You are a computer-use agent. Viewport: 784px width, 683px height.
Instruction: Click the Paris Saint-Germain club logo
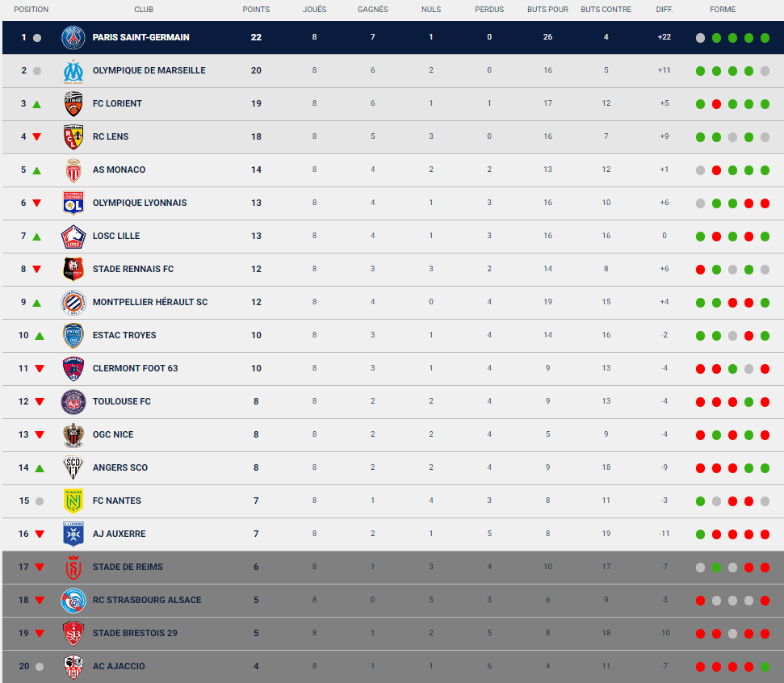(73, 38)
